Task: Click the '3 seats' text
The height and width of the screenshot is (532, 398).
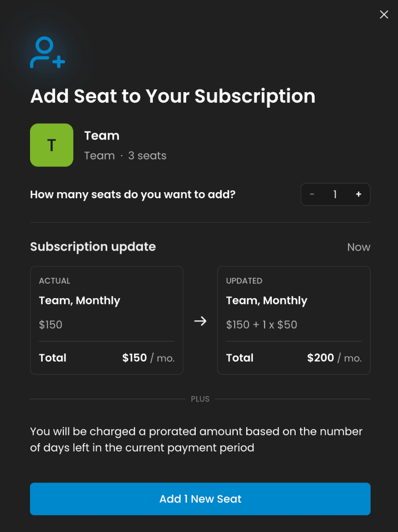Action: (x=147, y=155)
